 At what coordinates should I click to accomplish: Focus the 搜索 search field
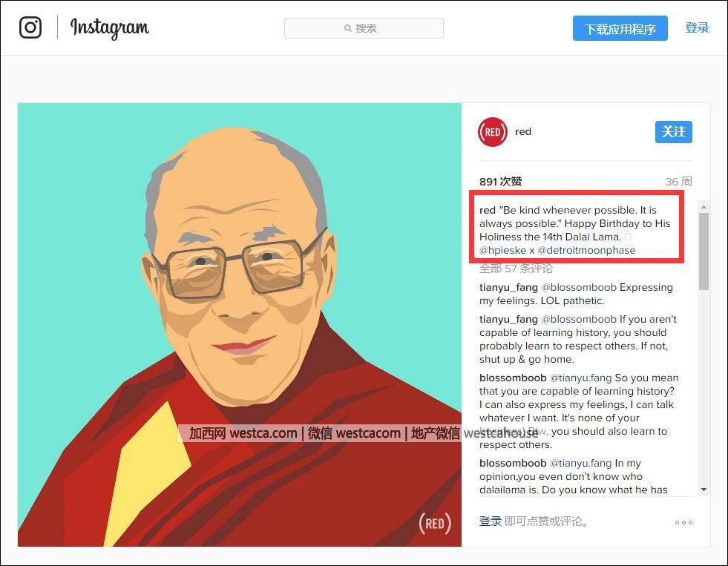coord(364,28)
